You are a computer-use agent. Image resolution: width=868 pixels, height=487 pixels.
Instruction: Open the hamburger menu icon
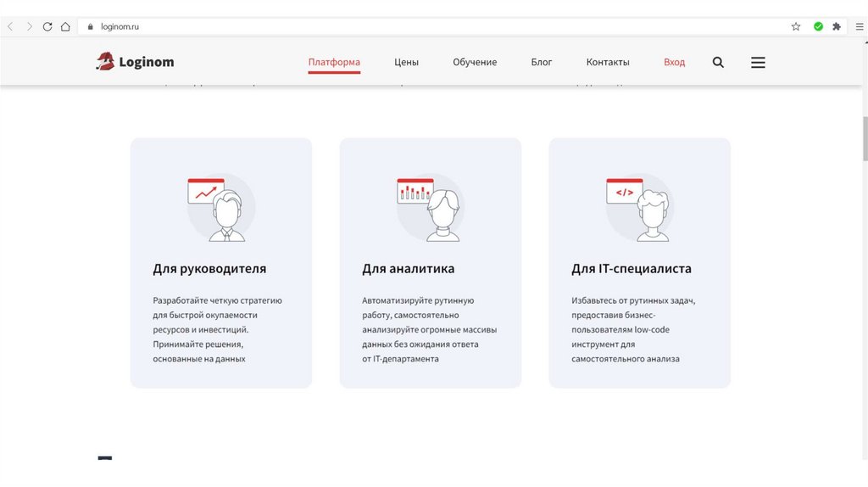[758, 62]
